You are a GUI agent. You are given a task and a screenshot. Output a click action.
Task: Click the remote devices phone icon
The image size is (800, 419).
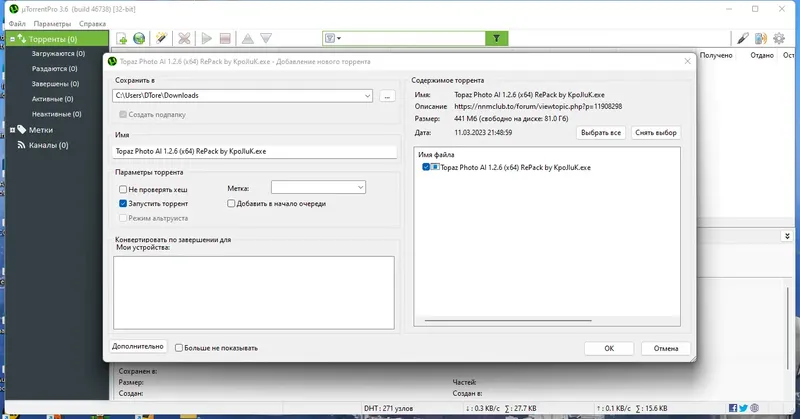pyautogui.click(x=761, y=38)
